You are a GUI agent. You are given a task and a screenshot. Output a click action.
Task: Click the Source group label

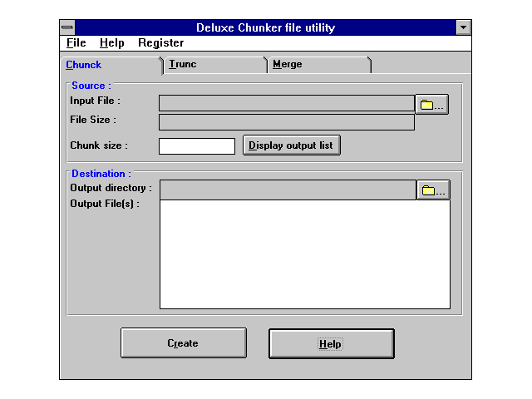pyautogui.click(x=91, y=86)
